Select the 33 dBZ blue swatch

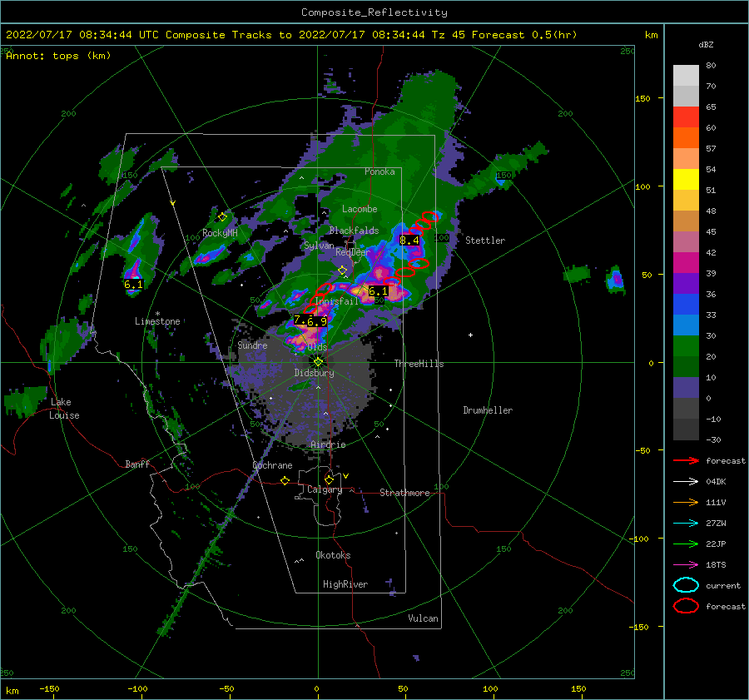click(x=686, y=325)
